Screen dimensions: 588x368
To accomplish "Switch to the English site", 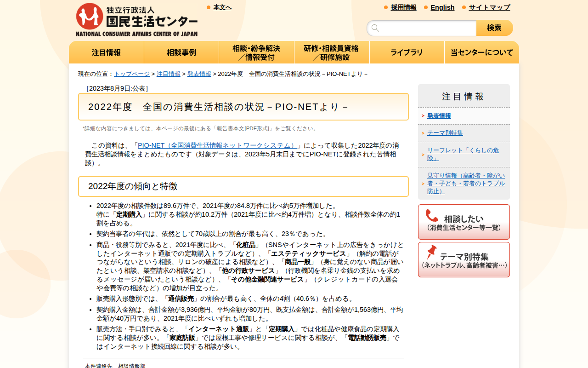I will pos(442,7).
